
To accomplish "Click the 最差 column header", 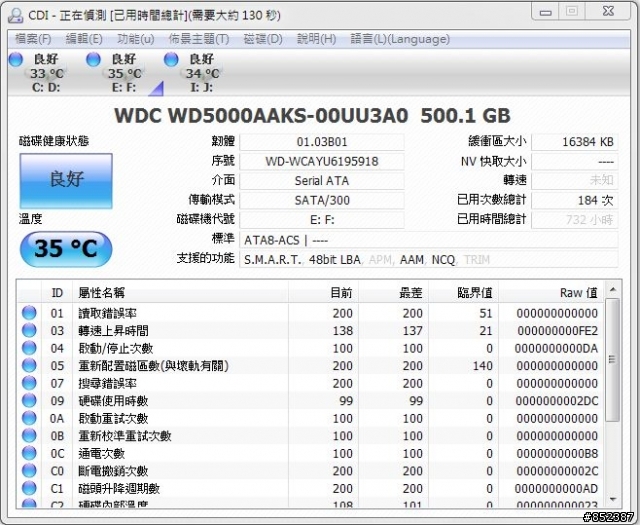I will click(393, 293).
